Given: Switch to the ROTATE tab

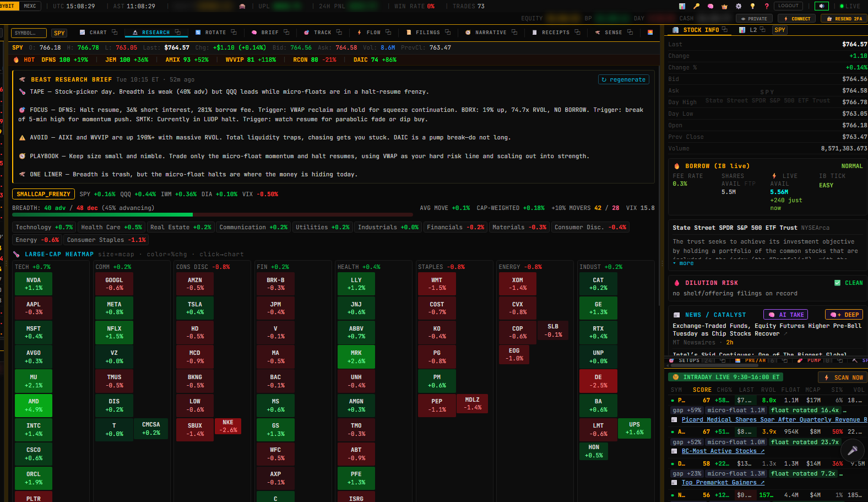Looking at the screenshot, I should coord(210,33).
